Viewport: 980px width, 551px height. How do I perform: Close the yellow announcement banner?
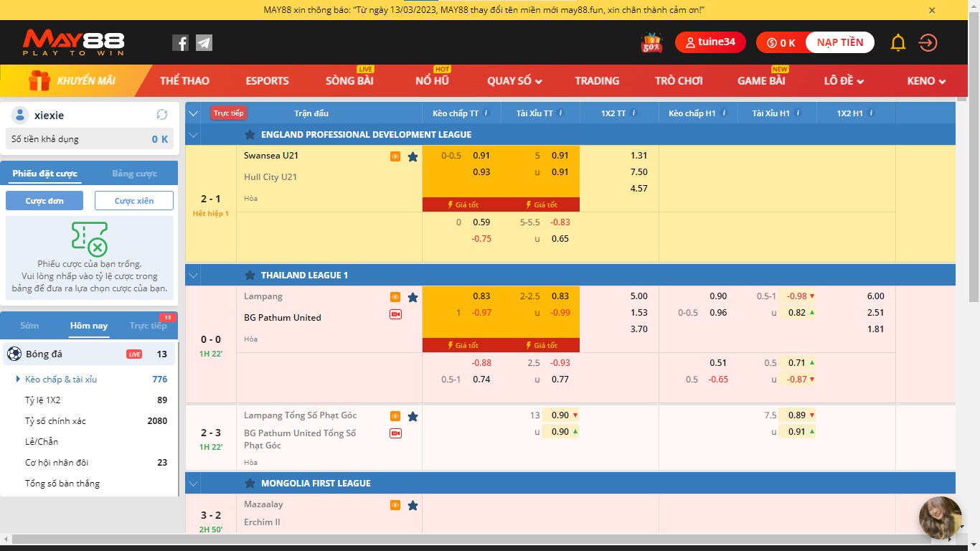(x=932, y=10)
